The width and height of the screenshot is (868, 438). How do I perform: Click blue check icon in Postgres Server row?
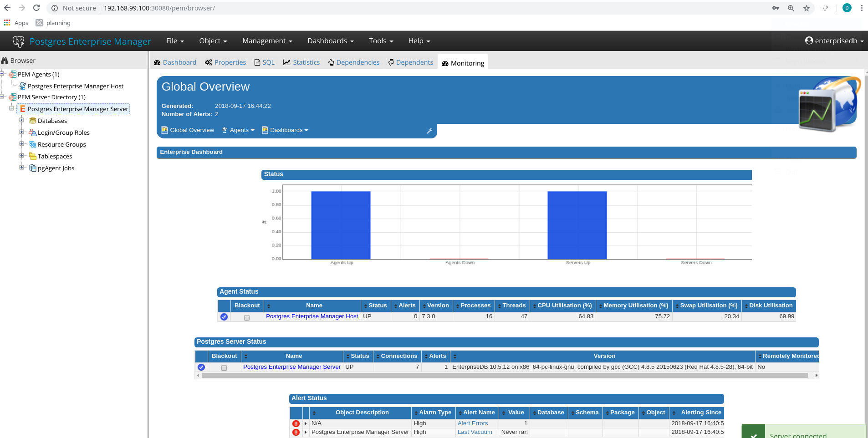pyautogui.click(x=201, y=367)
